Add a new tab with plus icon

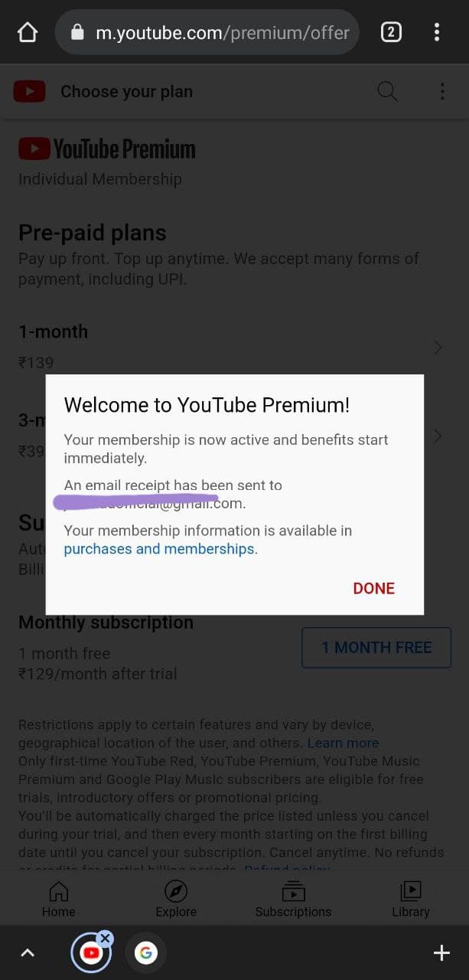pos(441,952)
